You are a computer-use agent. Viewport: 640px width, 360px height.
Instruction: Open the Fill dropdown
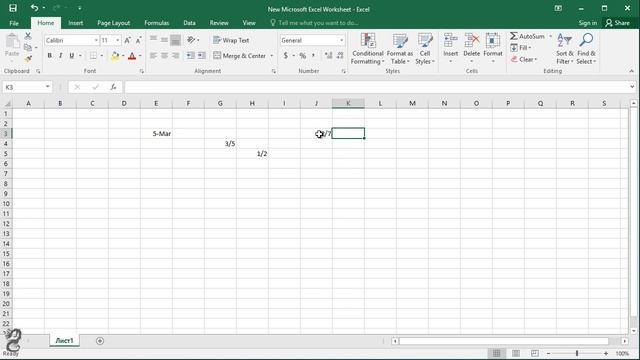pyautogui.click(x=521, y=48)
